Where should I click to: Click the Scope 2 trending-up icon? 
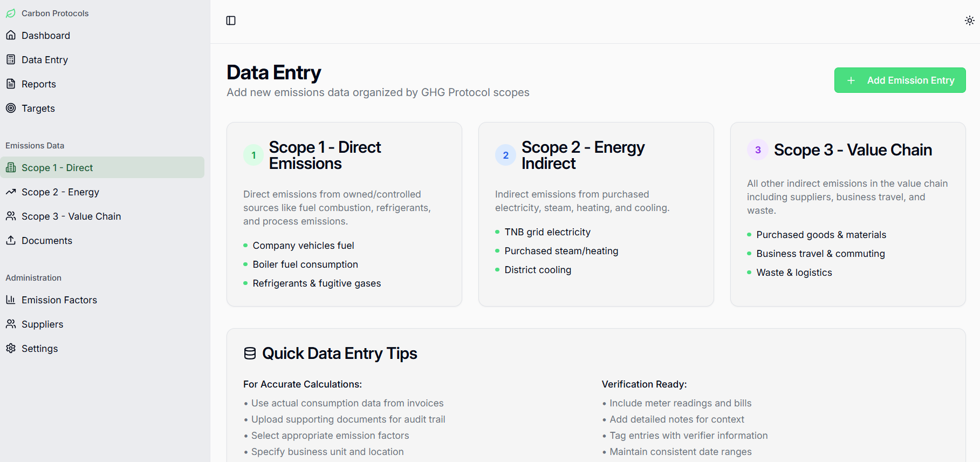(x=11, y=192)
